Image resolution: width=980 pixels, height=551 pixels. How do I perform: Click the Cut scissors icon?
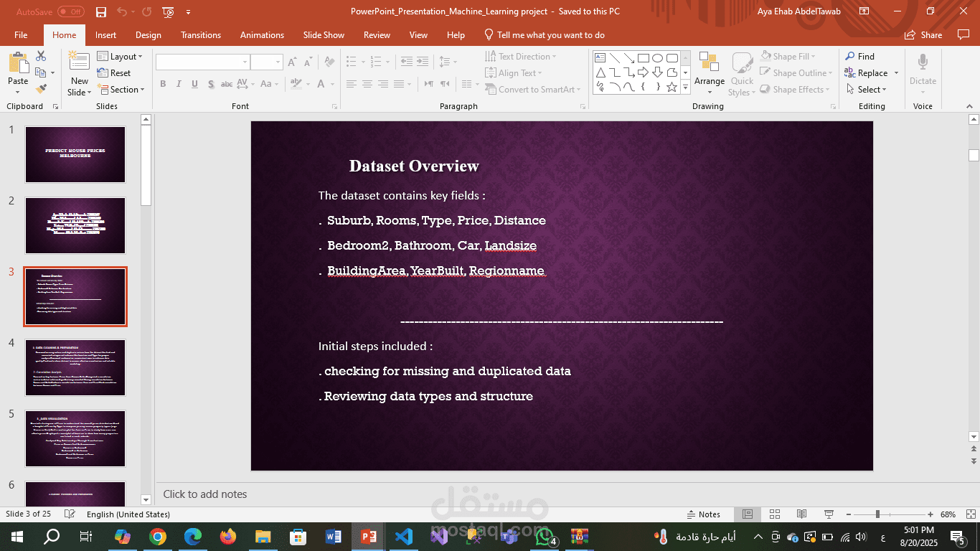[x=41, y=56]
